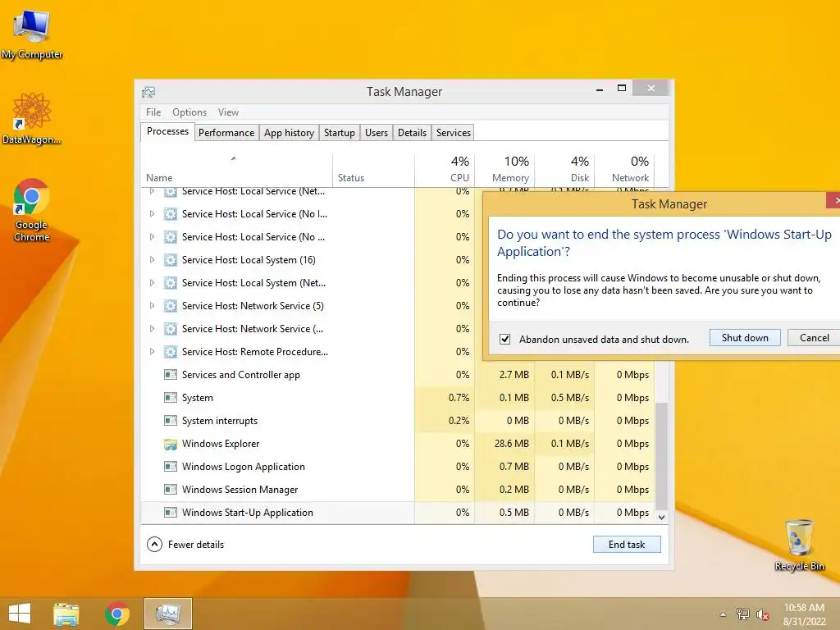Click the 0.7% CPU value for System
Image resolution: width=840 pixels, height=630 pixels.
(459, 398)
